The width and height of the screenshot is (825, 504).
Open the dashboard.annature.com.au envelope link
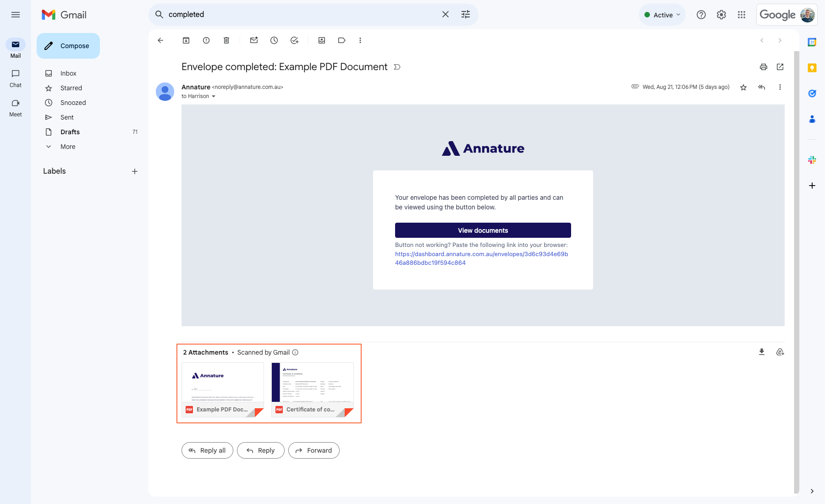(x=481, y=258)
